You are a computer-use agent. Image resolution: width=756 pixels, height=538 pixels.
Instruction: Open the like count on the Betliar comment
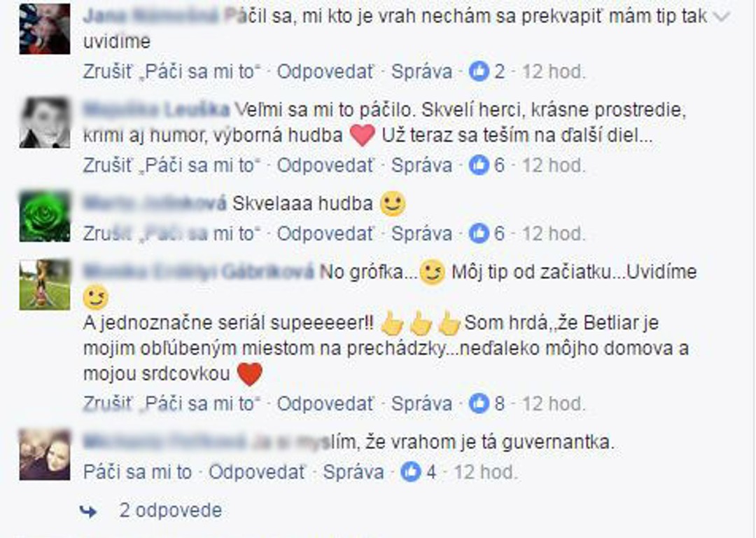(487, 404)
